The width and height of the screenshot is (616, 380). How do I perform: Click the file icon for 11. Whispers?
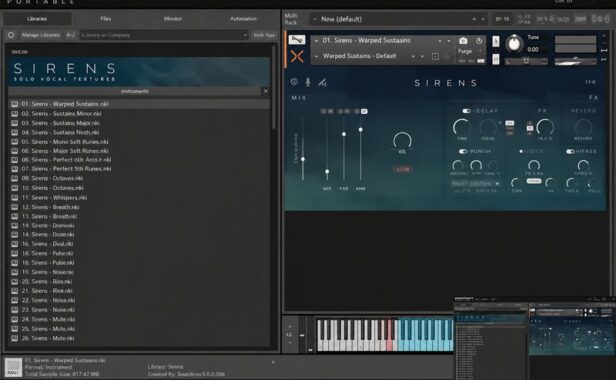(x=15, y=198)
